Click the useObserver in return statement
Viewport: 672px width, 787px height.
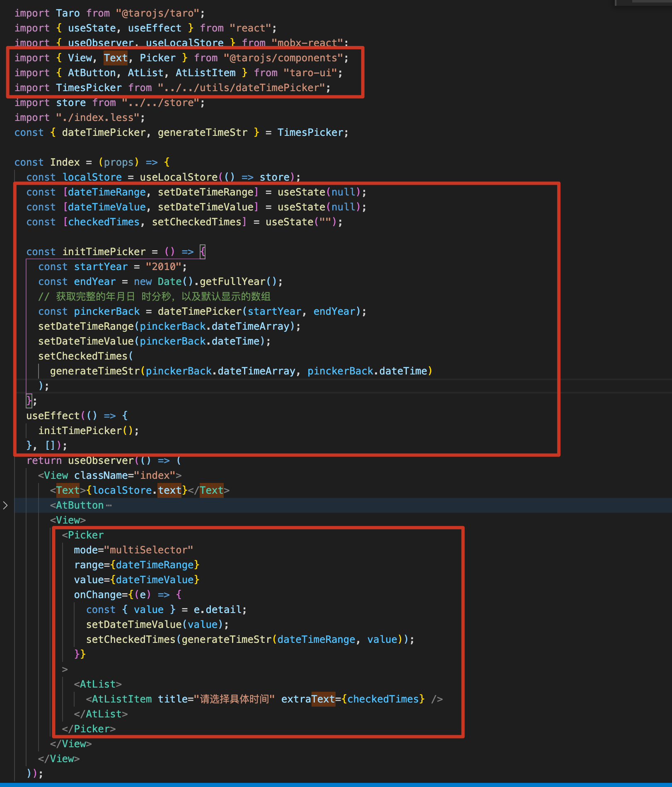101,461
